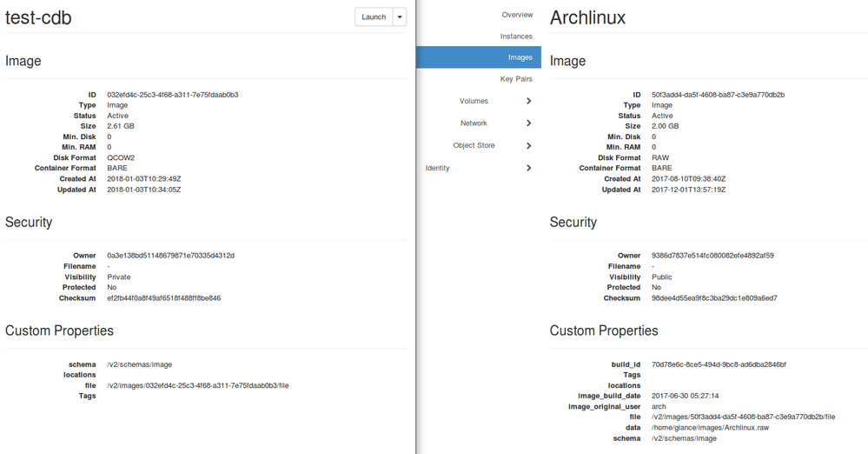The image size is (868, 454).
Task: Click Archlinux created time 2017-08-10T09:38:40Z
Action: [689, 179]
